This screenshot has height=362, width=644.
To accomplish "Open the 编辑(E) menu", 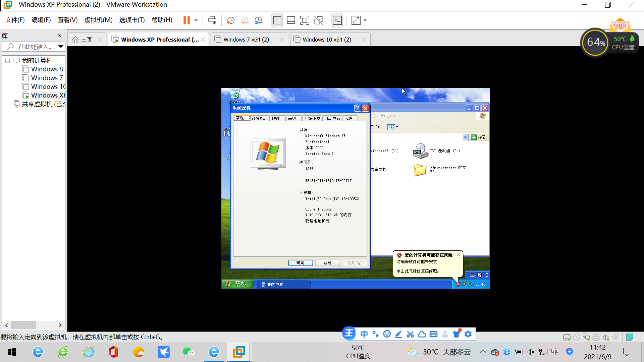I will 41,20.
